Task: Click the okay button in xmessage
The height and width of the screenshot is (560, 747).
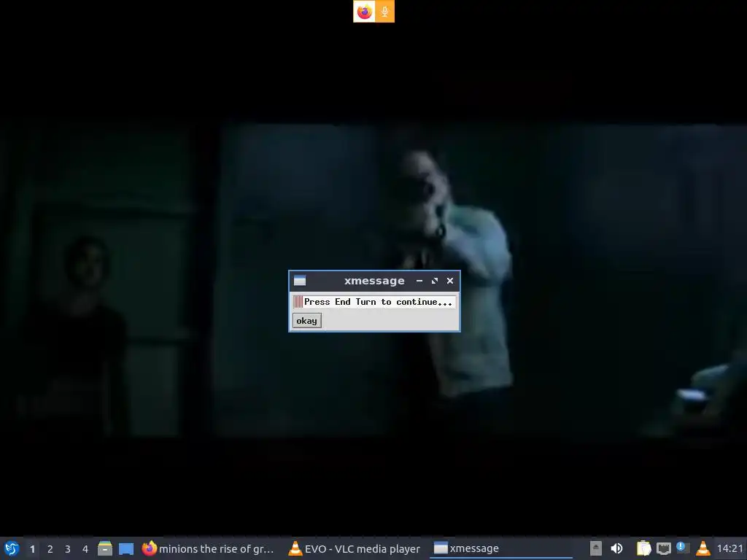Action: point(306,321)
